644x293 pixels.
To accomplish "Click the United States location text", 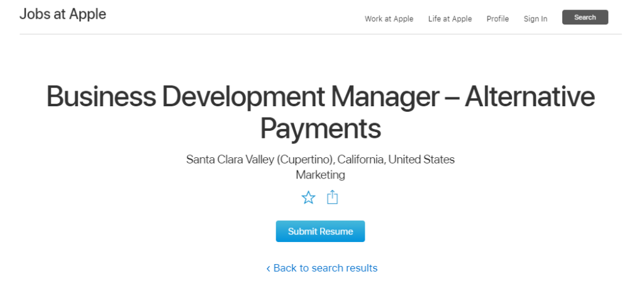I will coord(421,159).
